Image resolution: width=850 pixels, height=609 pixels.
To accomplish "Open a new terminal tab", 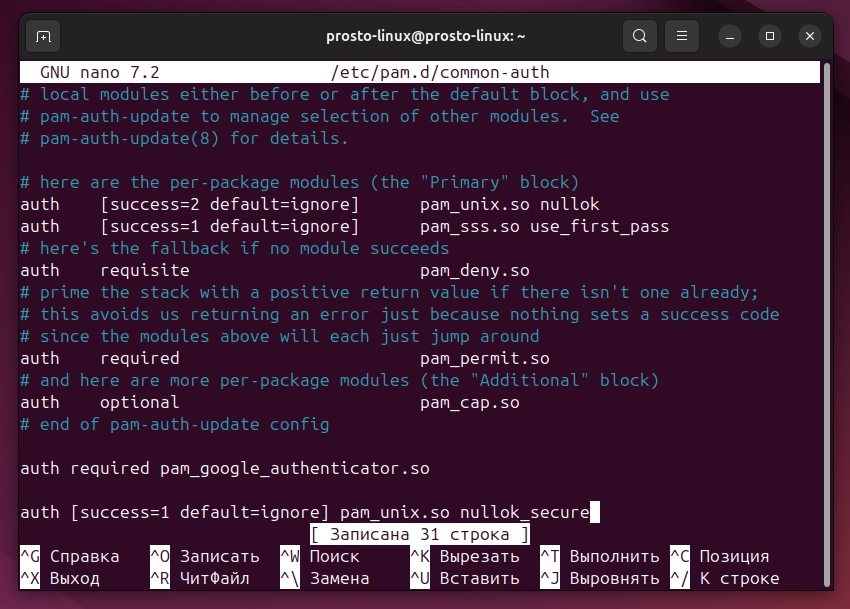I will [x=43, y=36].
